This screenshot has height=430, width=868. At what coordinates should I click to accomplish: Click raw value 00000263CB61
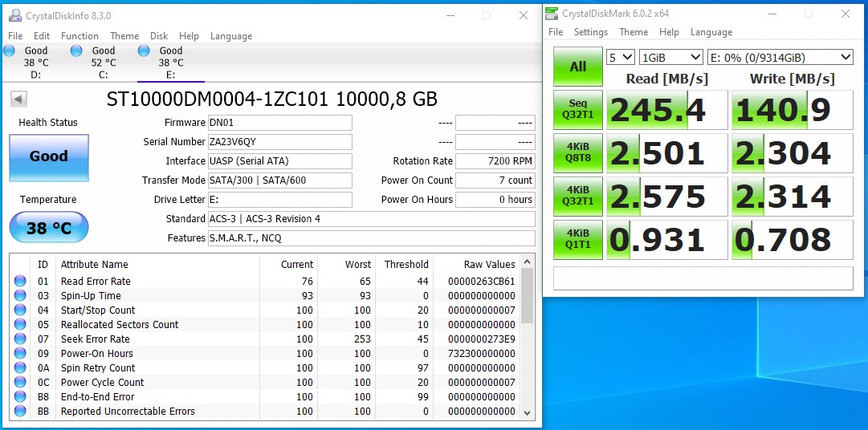pos(482,281)
